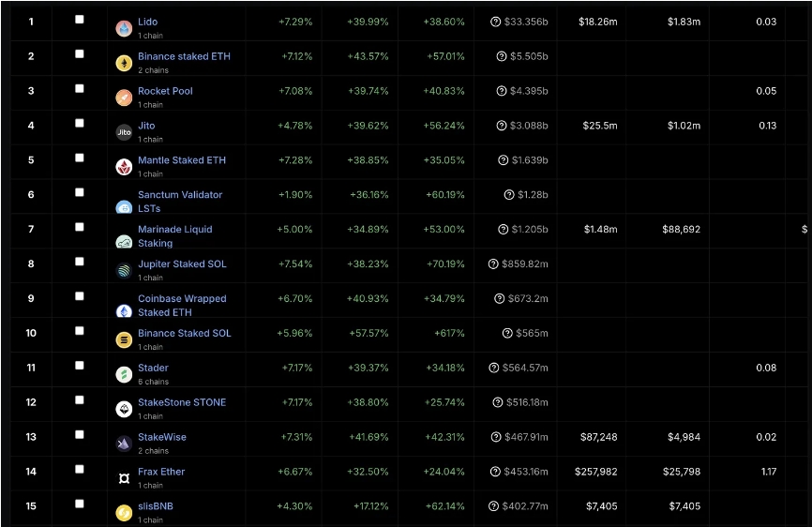
Task: Open the Jupiter Staked SOL link
Action: coord(182,264)
